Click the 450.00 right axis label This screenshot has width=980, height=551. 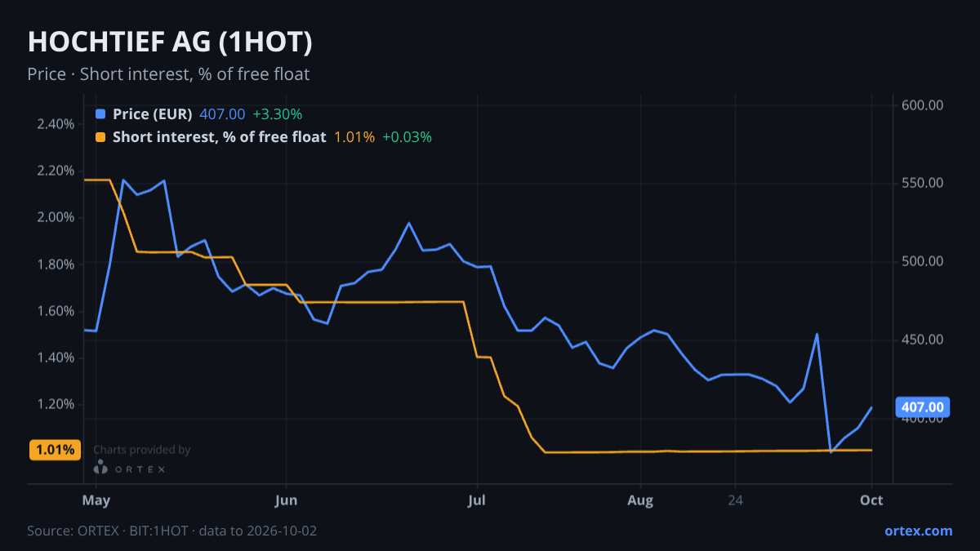(923, 340)
